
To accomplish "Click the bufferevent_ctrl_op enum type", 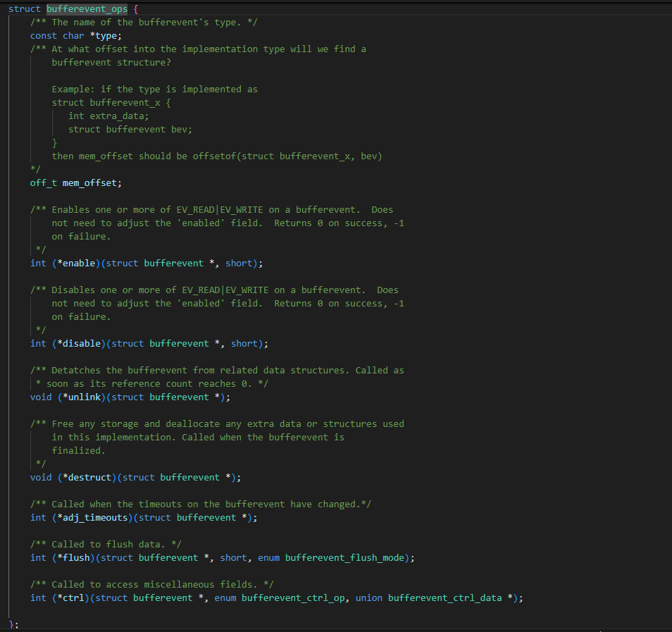I will [x=293, y=597].
